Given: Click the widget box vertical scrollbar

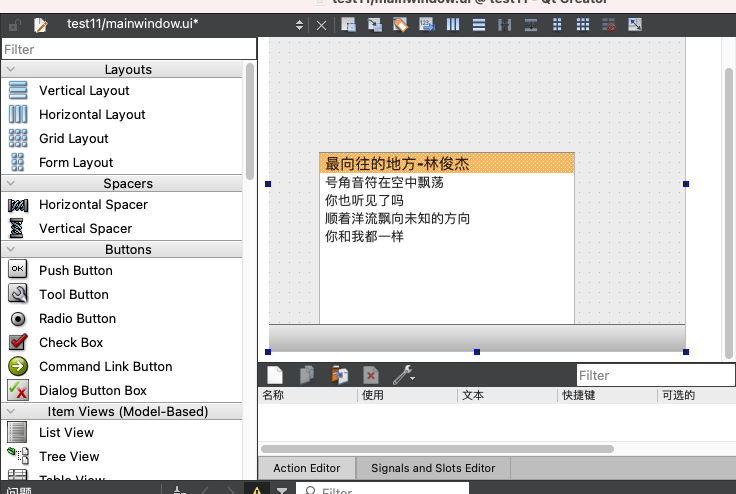Looking at the screenshot, I should click(250, 121).
